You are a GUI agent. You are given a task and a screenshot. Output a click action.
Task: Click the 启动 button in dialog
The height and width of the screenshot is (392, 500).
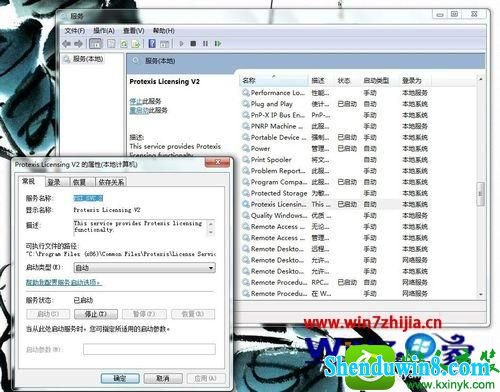[x=48, y=314]
